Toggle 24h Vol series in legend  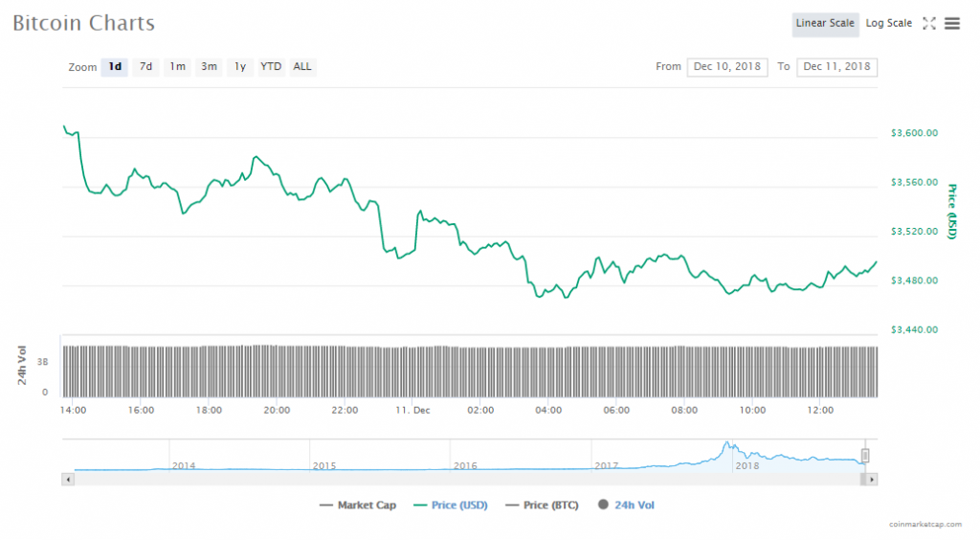626,505
